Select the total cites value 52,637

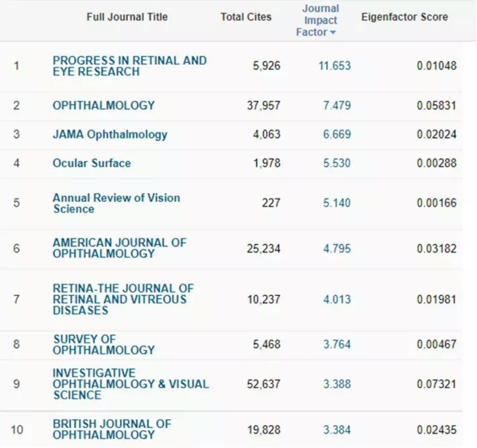(x=264, y=384)
